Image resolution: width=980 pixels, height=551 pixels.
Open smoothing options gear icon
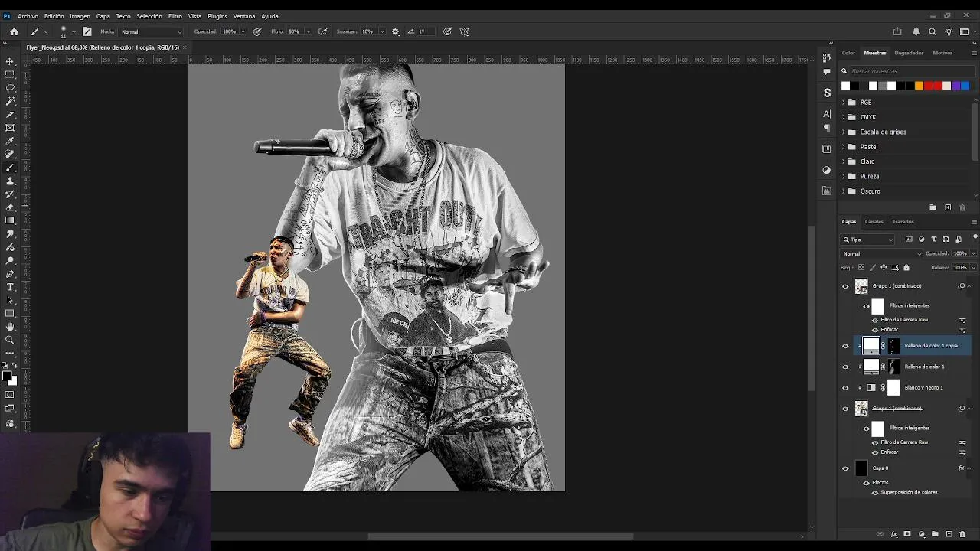pos(395,31)
